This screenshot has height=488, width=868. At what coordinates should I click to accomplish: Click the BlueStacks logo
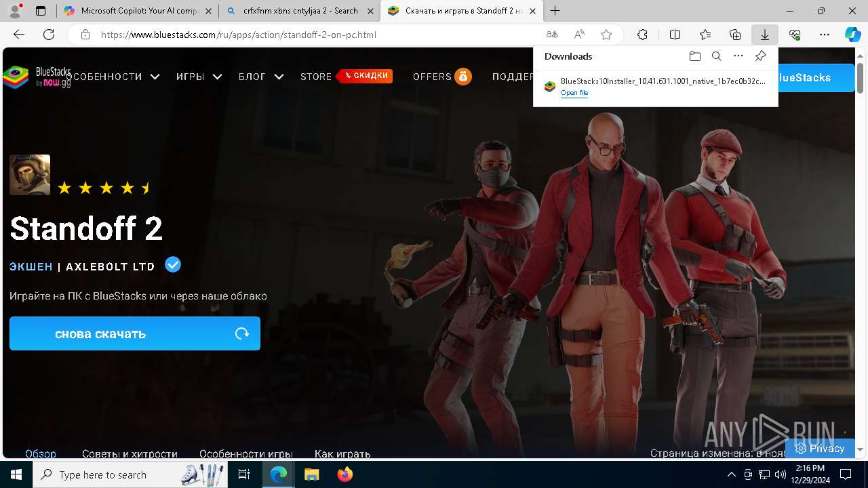click(x=37, y=77)
